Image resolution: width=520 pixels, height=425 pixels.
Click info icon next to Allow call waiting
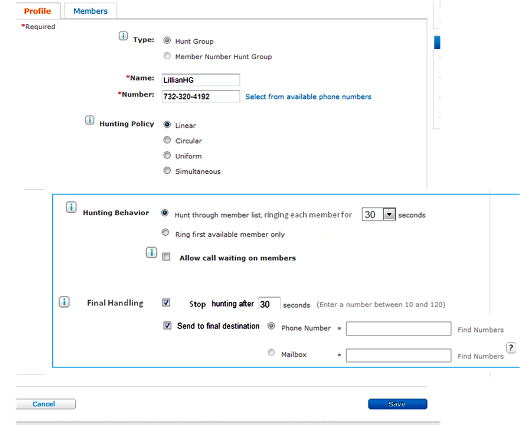[151, 252]
